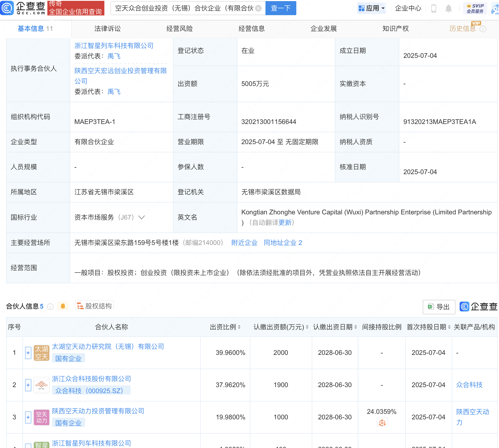Click the 历史信息 help circle icon

pyautogui.click(x=483, y=29)
